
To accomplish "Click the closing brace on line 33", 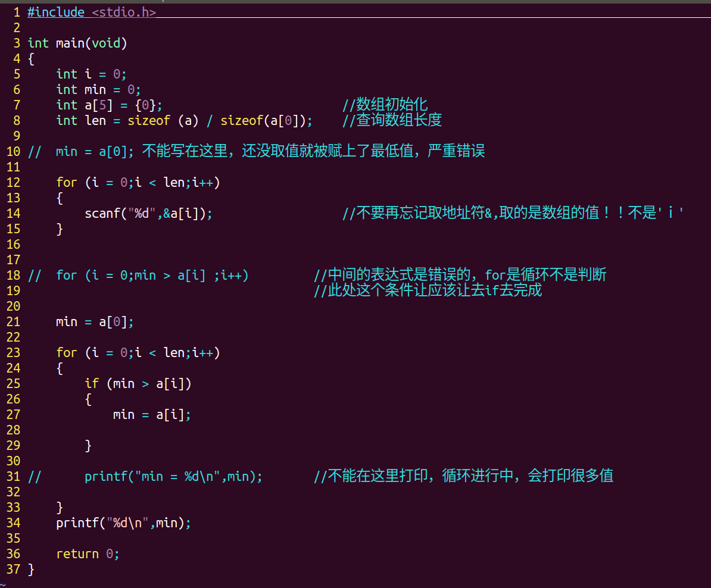I will [x=60, y=507].
